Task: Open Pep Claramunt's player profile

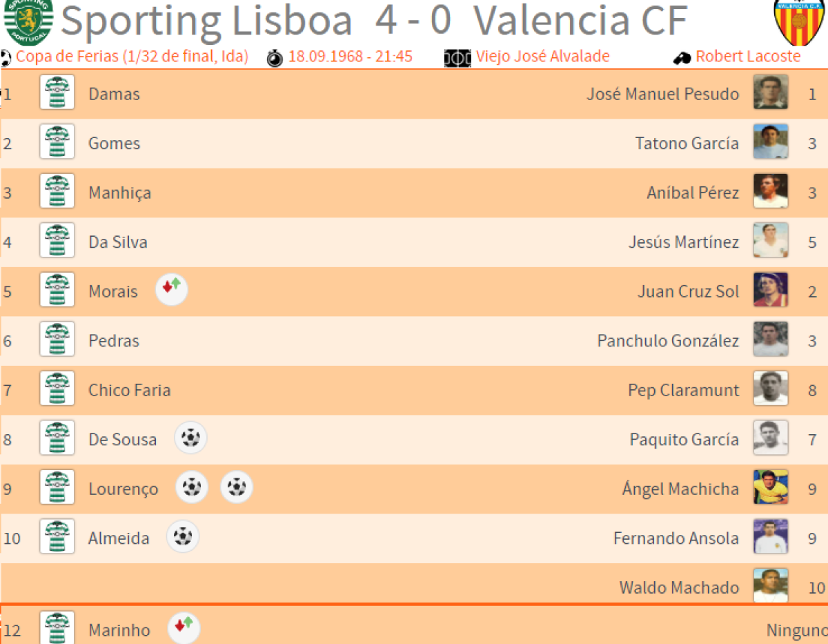Action: coord(683,390)
